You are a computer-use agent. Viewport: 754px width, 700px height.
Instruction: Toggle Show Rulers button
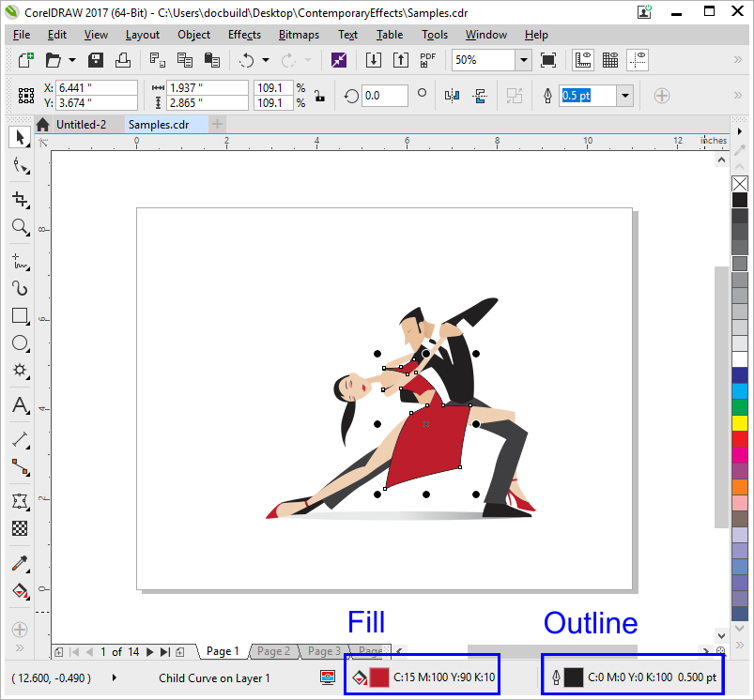coord(583,60)
